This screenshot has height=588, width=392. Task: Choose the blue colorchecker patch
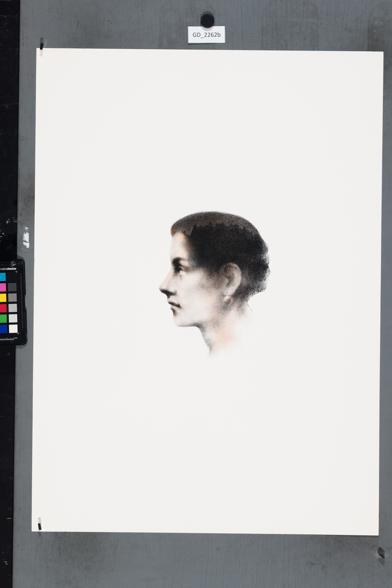point(3,329)
